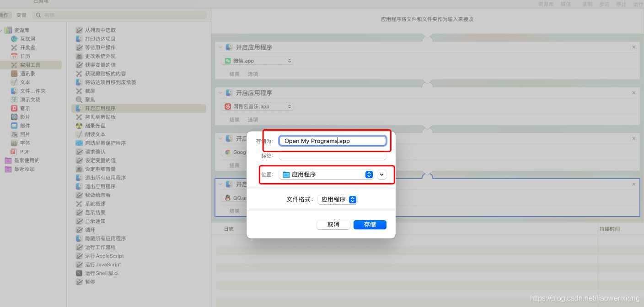Switch to the 变量 tab
Screen dimensions: 644x307
[x=21, y=15]
